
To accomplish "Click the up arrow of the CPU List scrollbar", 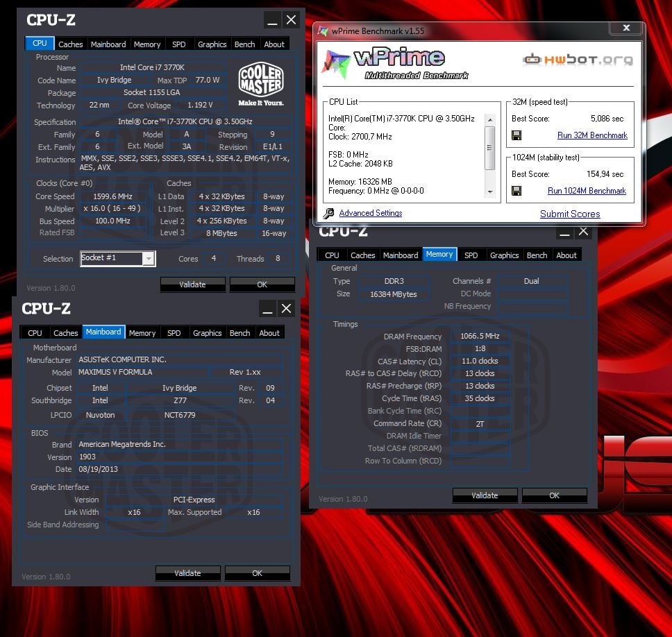I will (x=490, y=119).
